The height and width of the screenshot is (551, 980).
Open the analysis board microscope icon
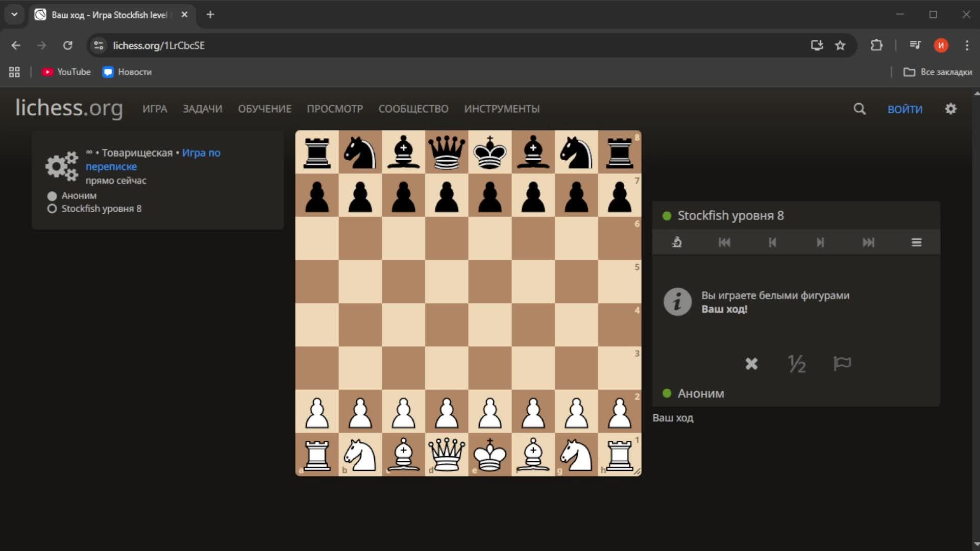(x=677, y=242)
